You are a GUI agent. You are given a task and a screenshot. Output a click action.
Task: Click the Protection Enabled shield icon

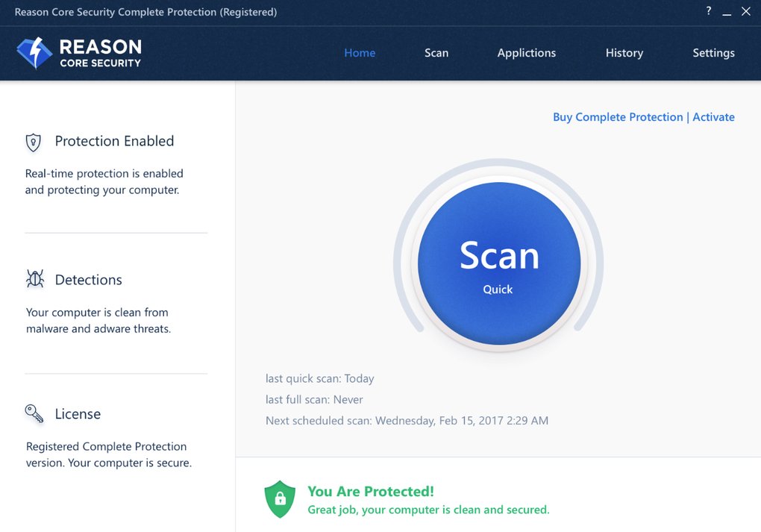click(33, 143)
